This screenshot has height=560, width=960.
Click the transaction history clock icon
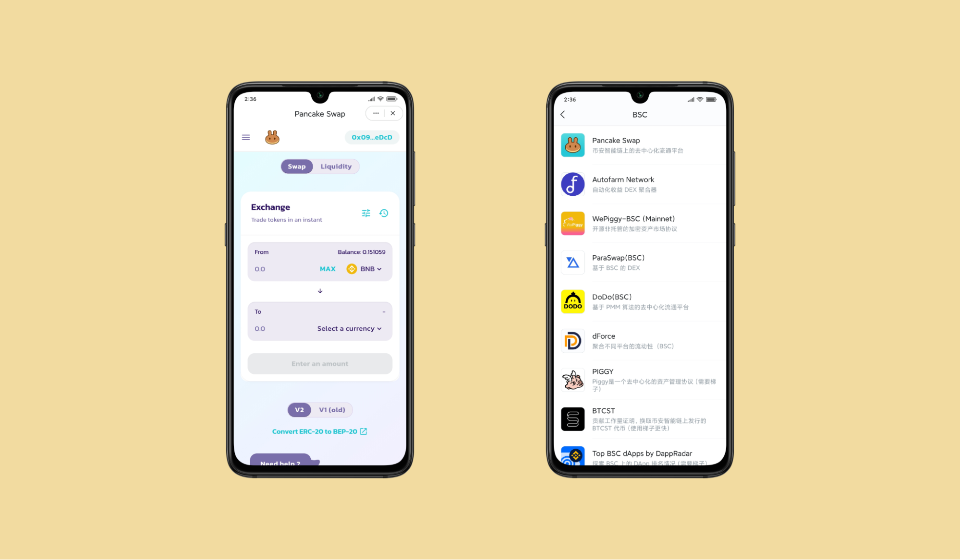point(384,214)
